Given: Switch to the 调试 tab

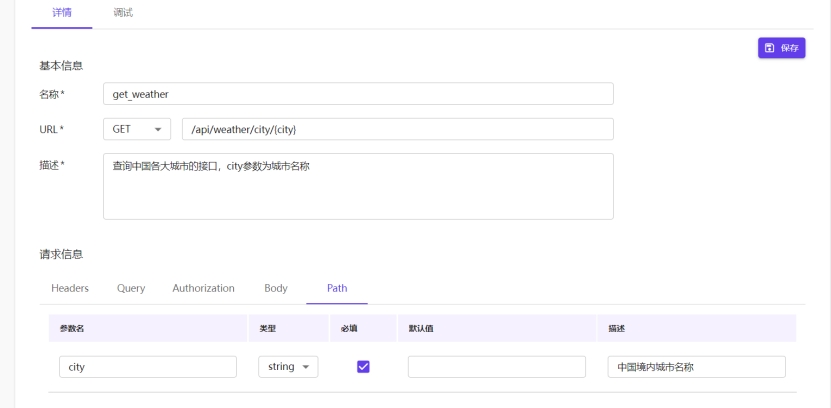Looking at the screenshot, I should [123, 13].
